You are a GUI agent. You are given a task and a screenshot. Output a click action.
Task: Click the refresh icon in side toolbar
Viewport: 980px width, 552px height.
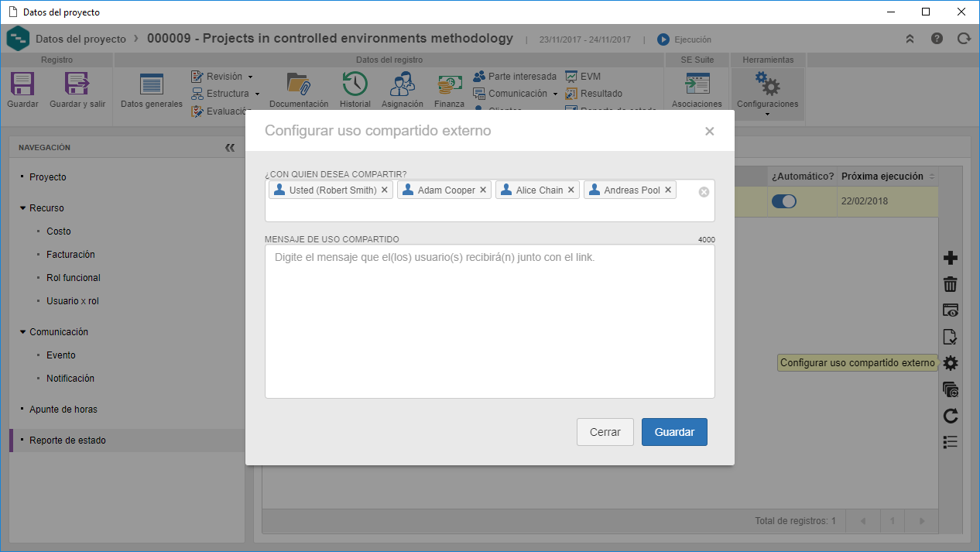tap(951, 417)
